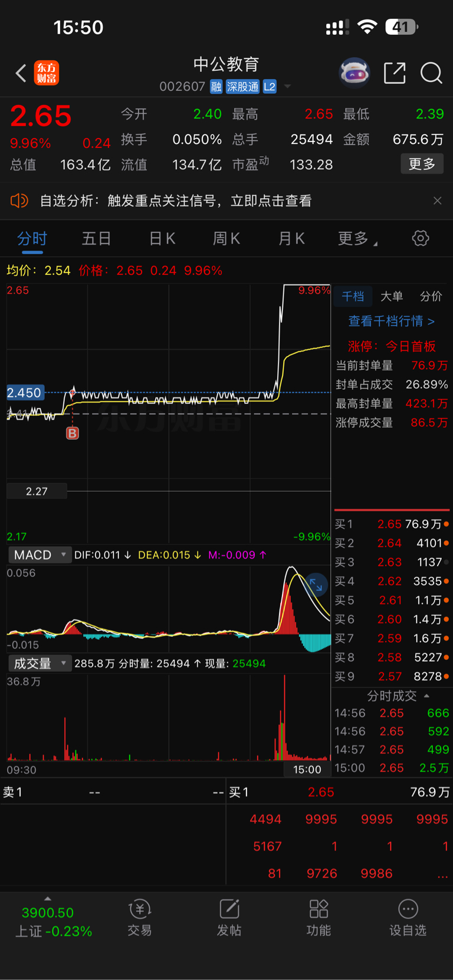Tap the 最高封单量 value 423.1万
This screenshot has height=980, width=453.
[x=426, y=404]
